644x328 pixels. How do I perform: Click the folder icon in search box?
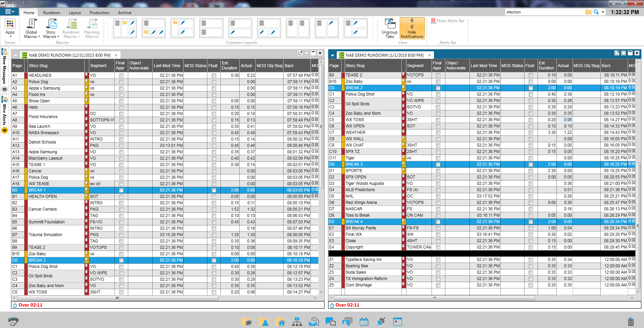tap(588, 12)
